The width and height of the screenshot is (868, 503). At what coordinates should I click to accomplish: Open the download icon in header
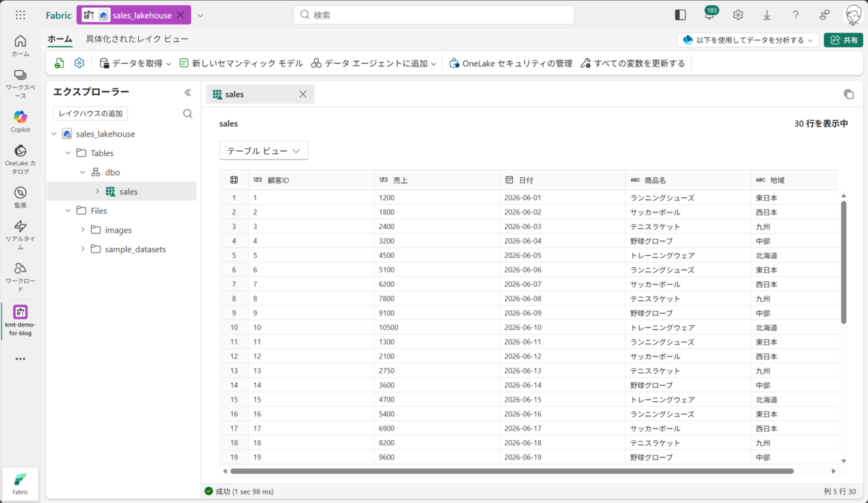pos(767,15)
